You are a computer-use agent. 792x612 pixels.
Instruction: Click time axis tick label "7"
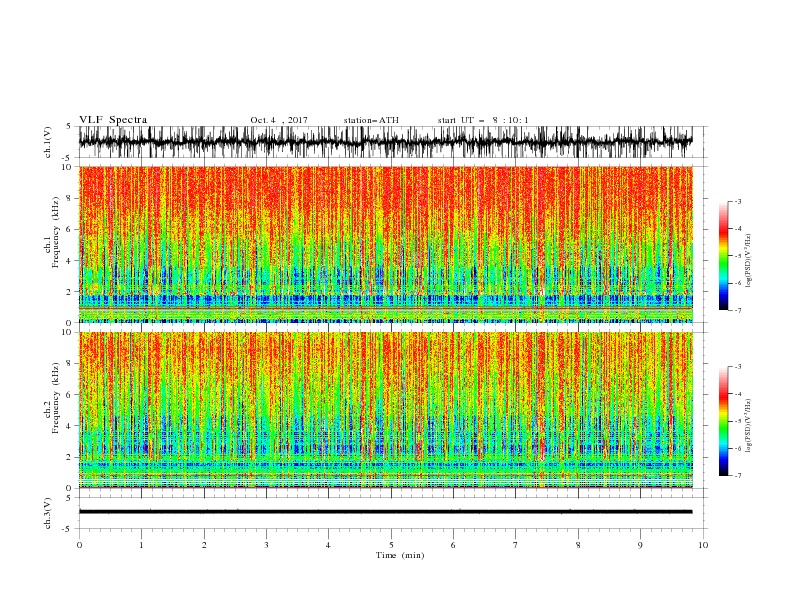pyautogui.click(x=516, y=545)
